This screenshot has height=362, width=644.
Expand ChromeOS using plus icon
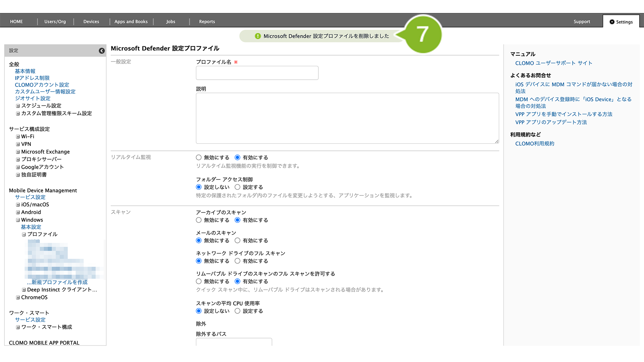coord(18,298)
